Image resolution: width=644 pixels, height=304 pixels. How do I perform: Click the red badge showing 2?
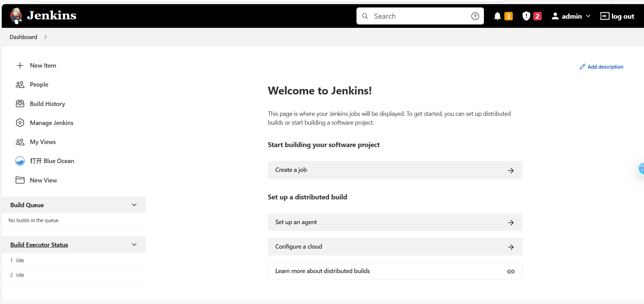537,16
